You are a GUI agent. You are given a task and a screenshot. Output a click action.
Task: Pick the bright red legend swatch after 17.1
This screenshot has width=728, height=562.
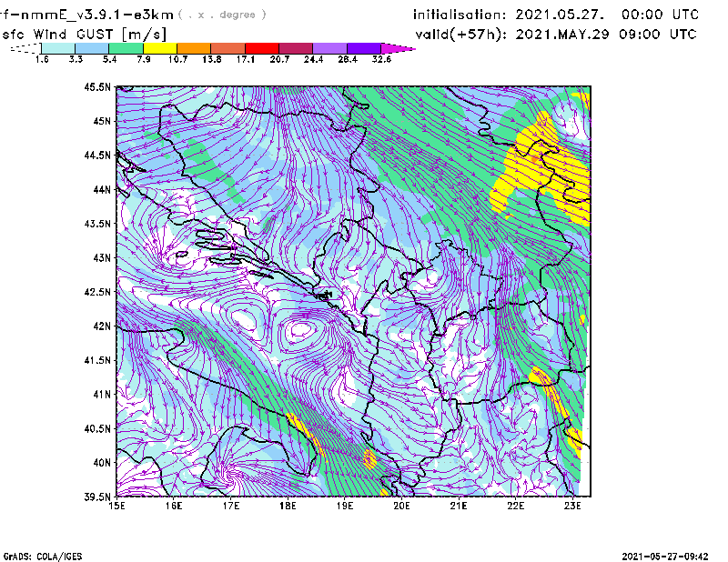point(262,48)
